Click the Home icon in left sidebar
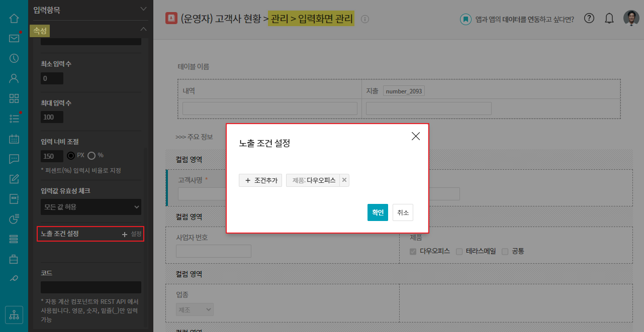644x332 pixels. pos(14,19)
